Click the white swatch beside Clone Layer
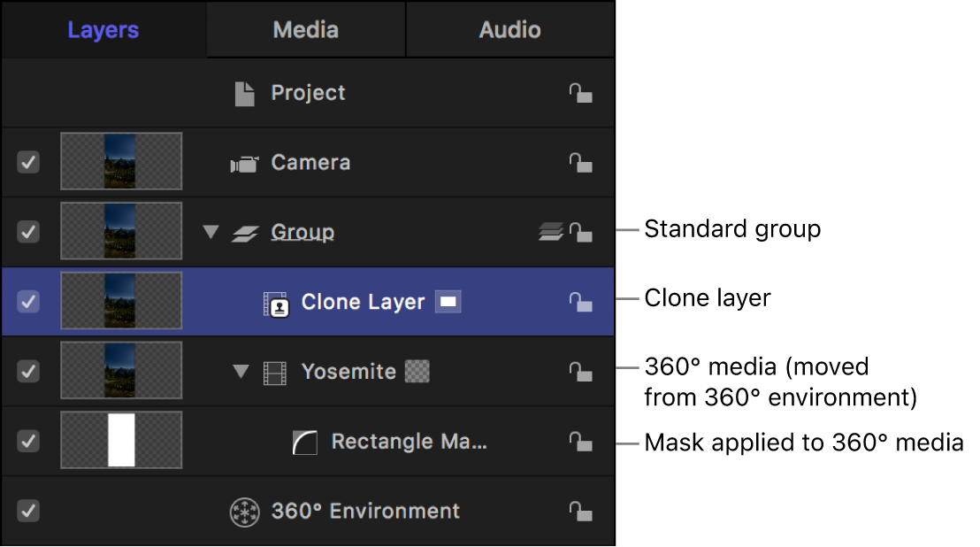The image size is (980, 547). coord(448,301)
